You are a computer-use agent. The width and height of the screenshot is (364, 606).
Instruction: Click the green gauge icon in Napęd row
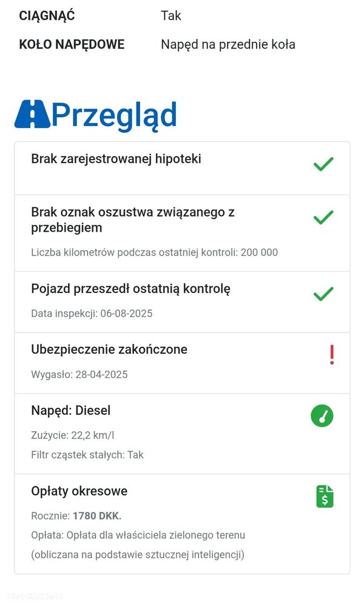[x=322, y=416]
